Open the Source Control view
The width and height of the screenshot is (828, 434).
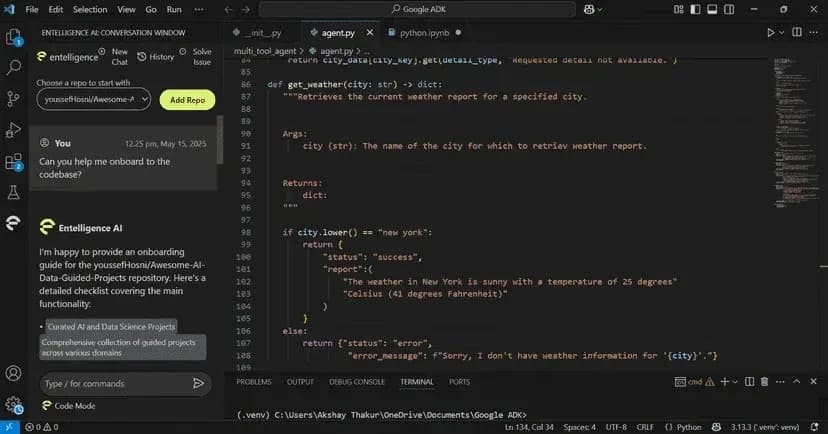14,98
